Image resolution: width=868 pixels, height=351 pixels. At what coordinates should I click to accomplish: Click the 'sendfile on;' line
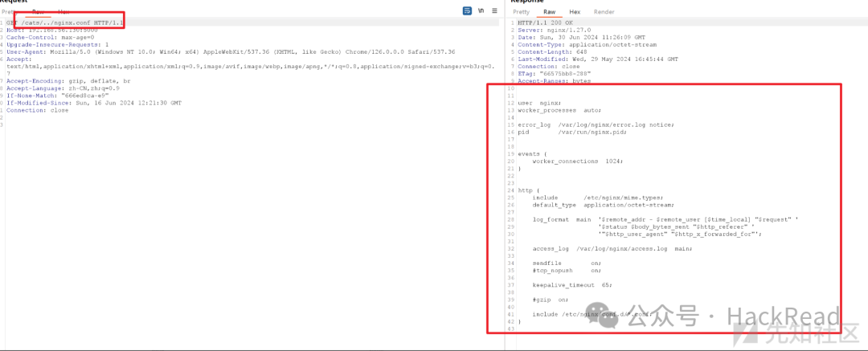(x=567, y=263)
